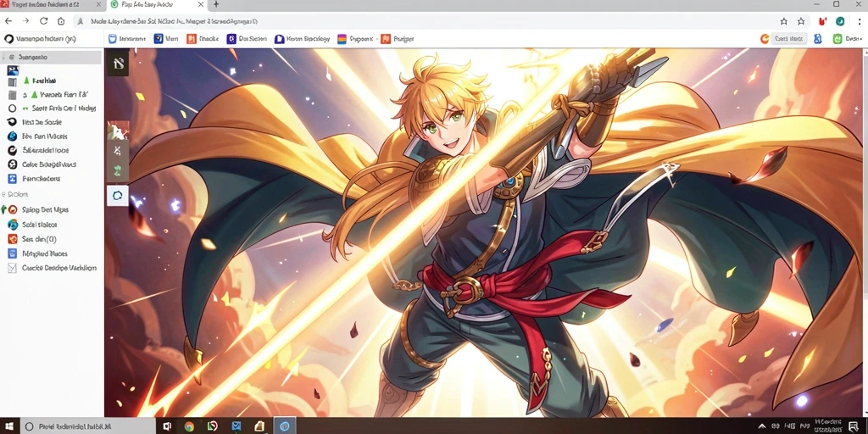Open the small character thumbnail beside sidebar
Image resolution: width=868 pixels, height=434 pixels.
[118, 131]
